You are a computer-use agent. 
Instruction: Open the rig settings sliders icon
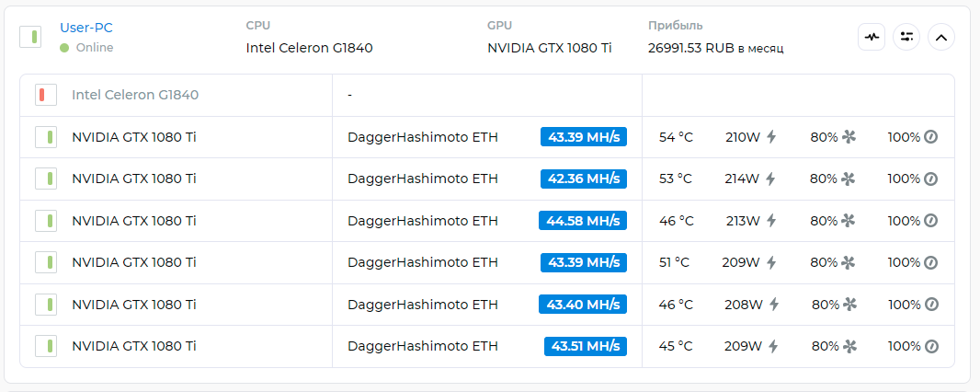pos(906,37)
